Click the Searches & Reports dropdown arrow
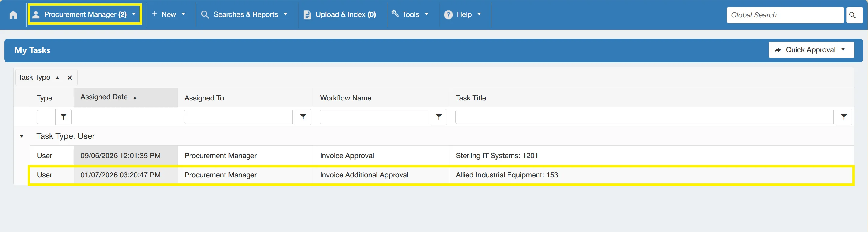Viewport: 868px width, 232px height. point(285,14)
